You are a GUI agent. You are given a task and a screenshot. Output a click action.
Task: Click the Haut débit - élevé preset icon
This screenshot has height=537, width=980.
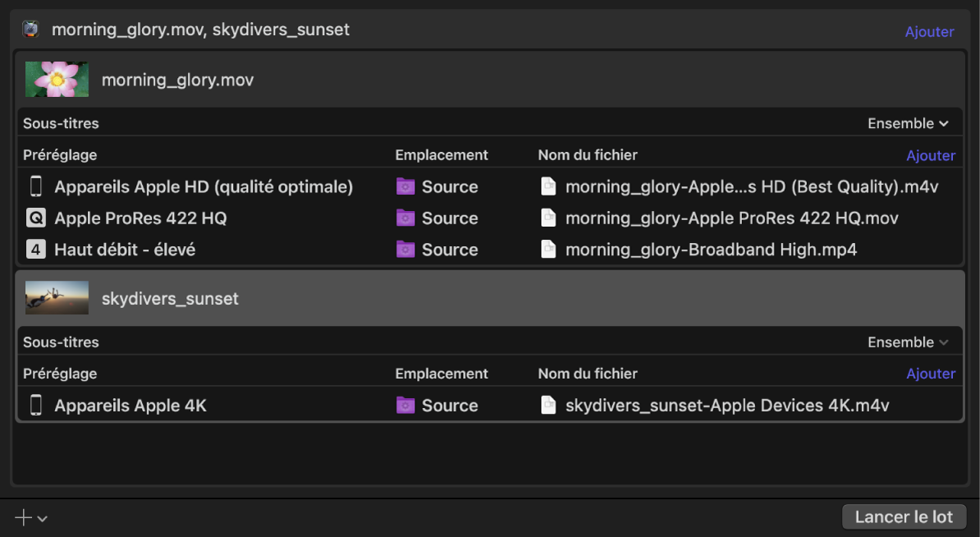click(36, 250)
